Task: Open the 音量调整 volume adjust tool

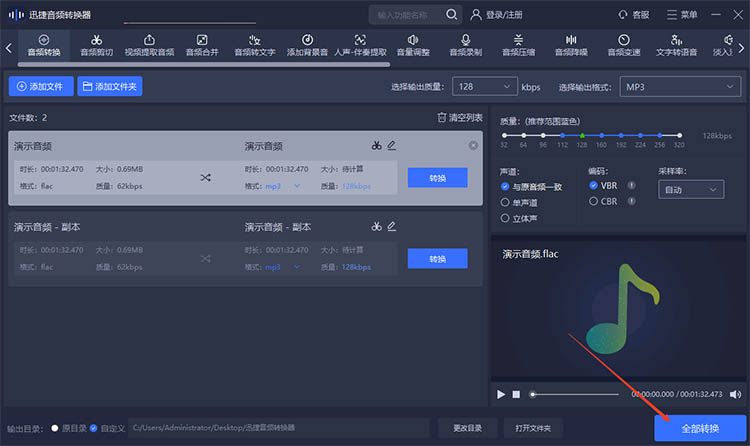Action: point(413,45)
